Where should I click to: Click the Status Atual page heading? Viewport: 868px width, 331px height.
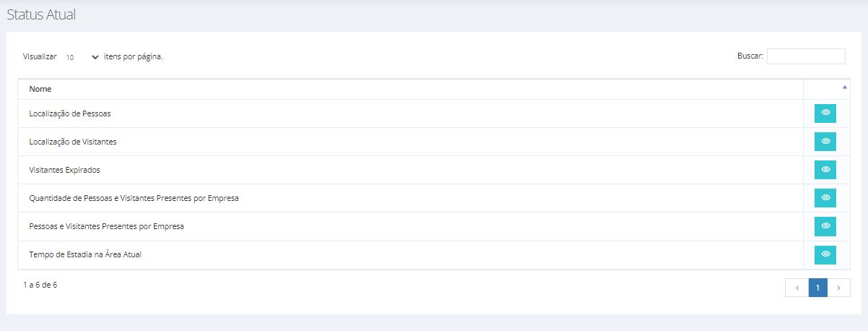point(41,14)
